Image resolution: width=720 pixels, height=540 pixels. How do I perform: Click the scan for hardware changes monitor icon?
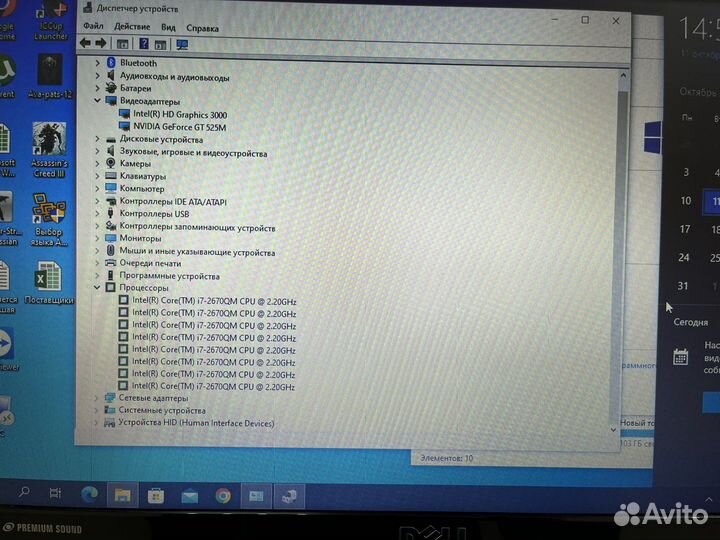point(182,45)
